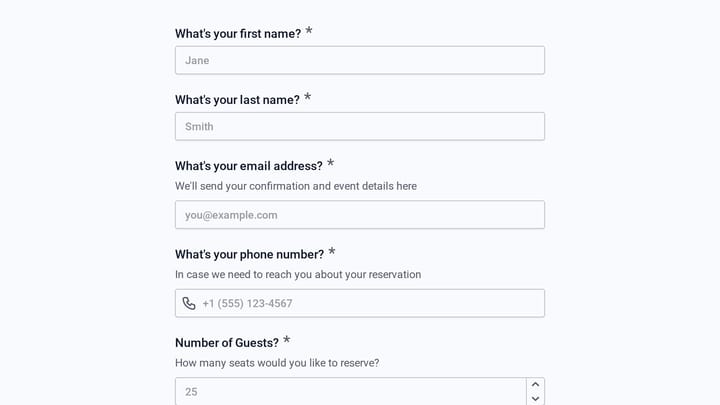
Task: Focus the first name field with Jane placeholder
Action: 360,60
